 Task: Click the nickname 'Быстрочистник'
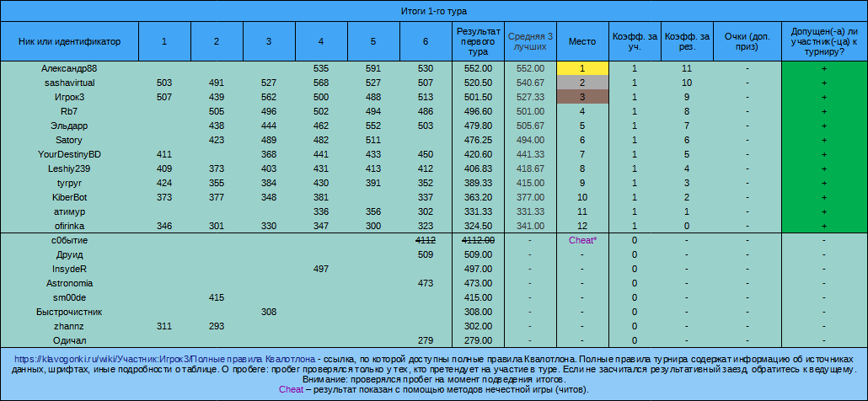click(x=70, y=312)
